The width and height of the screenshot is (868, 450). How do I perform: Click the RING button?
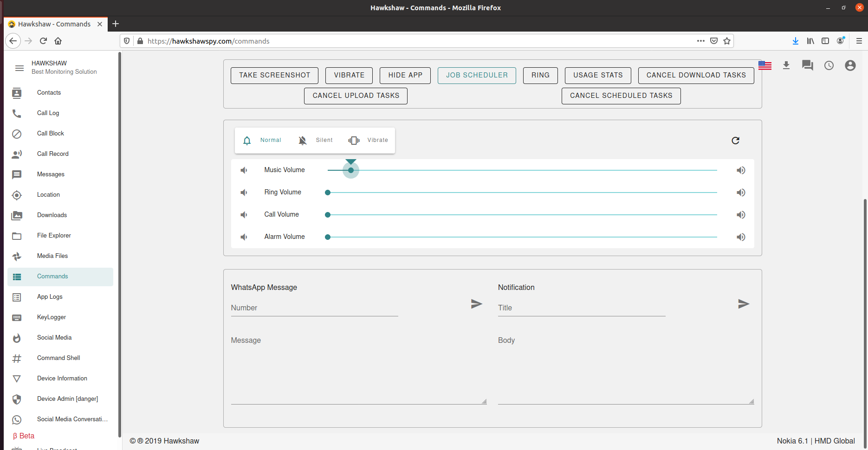(x=540, y=75)
